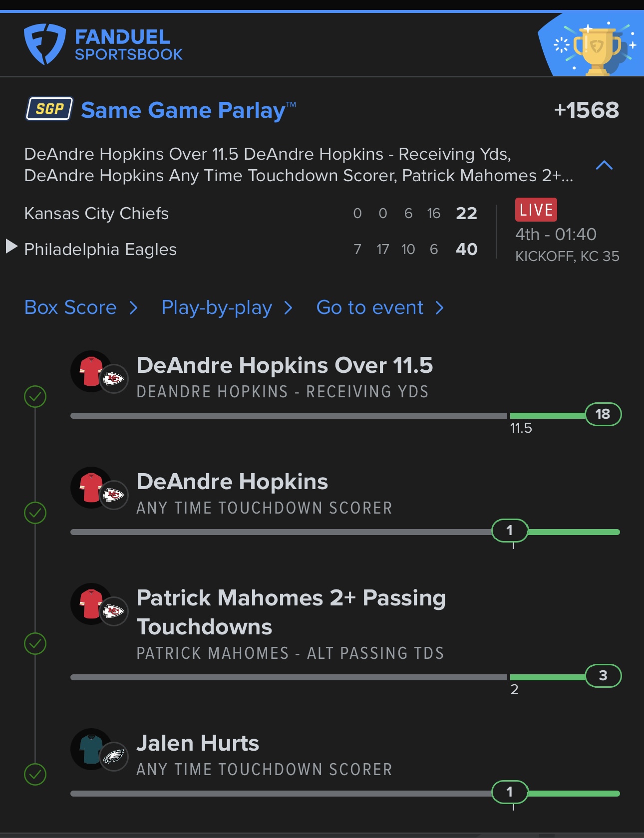Click checkmark for Jalen Hurts touchdown leg
This screenshot has height=838, width=644.
pyautogui.click(x=35, y=775)
